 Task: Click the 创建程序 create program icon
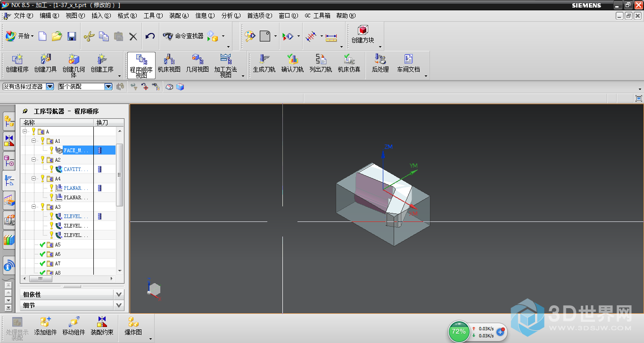(x=17, y=64)
